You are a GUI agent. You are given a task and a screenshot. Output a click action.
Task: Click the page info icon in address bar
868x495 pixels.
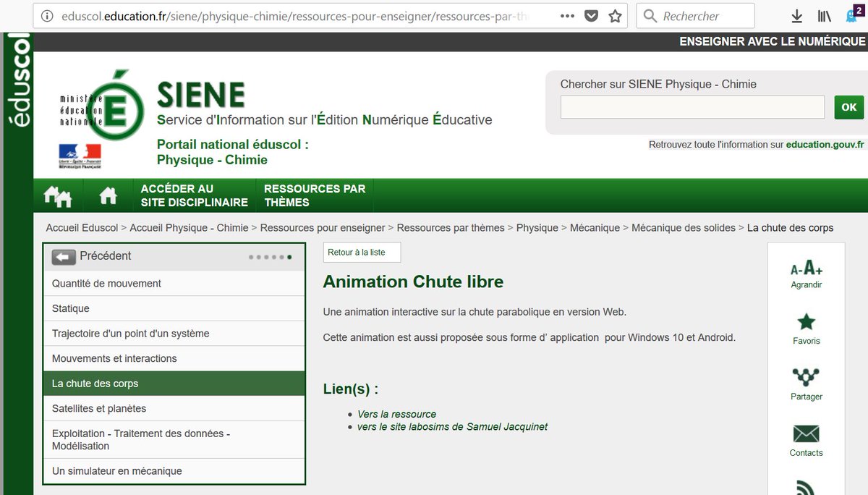[x=48, y=14]
